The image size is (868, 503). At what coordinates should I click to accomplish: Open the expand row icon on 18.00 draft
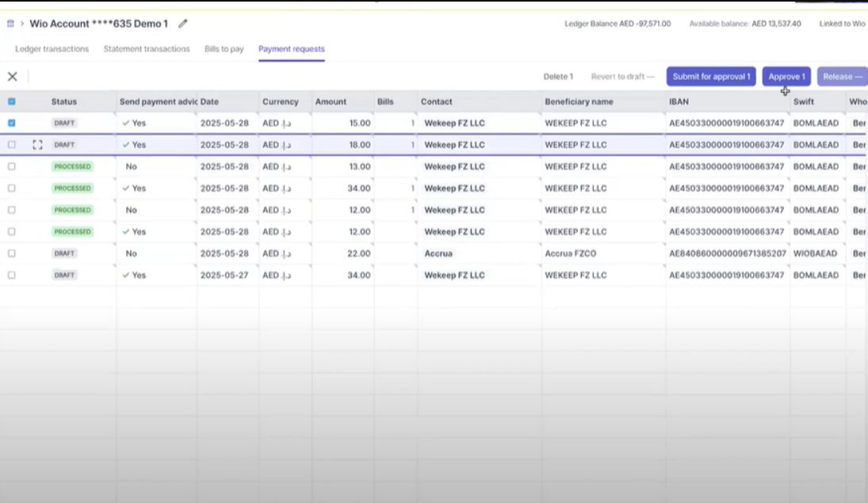coord(37,145)
